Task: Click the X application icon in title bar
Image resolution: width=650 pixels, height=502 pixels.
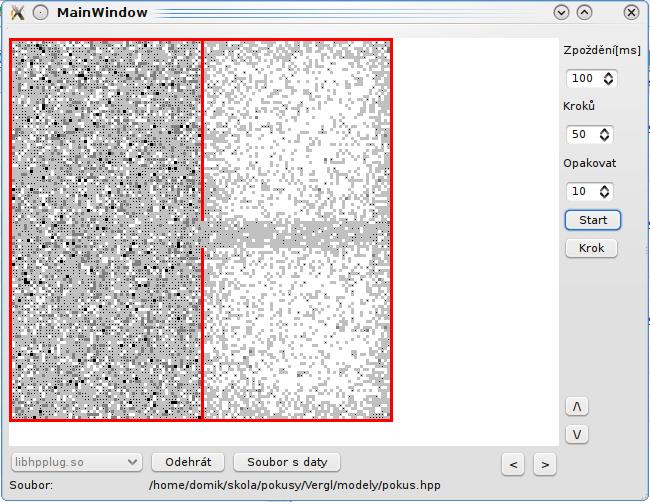Action: point(17,13)
